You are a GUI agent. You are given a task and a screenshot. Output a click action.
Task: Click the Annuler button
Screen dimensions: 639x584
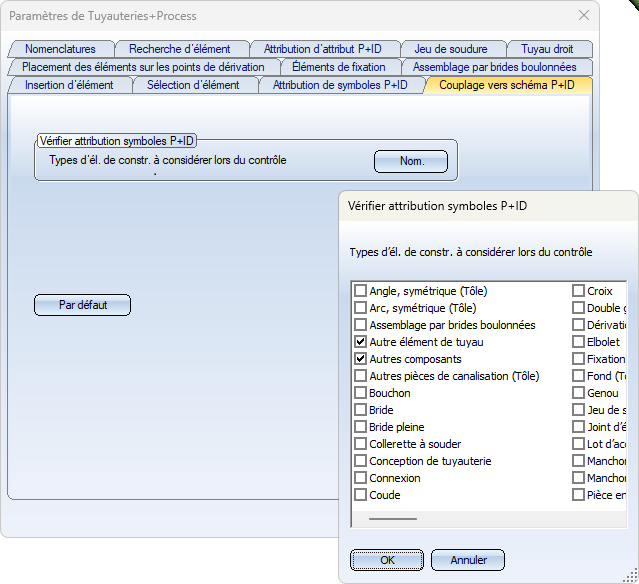point(468,560)
